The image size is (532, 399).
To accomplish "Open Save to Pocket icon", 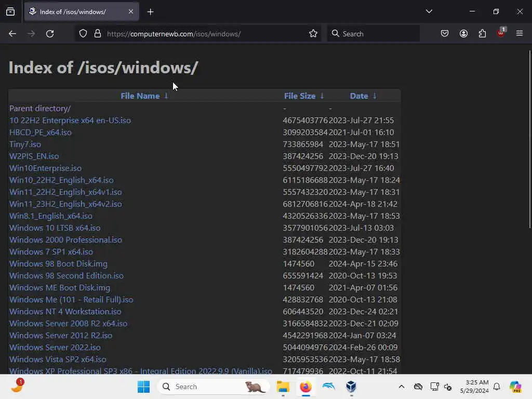I will (445, 34).
